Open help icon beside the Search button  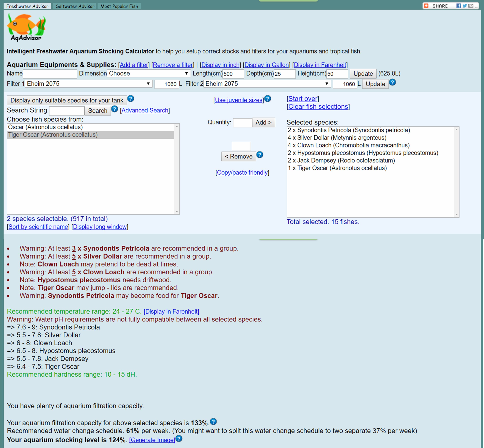115,109
